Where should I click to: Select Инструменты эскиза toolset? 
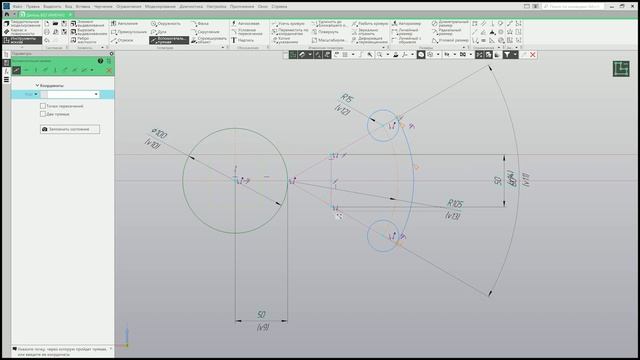pos(22,40)
